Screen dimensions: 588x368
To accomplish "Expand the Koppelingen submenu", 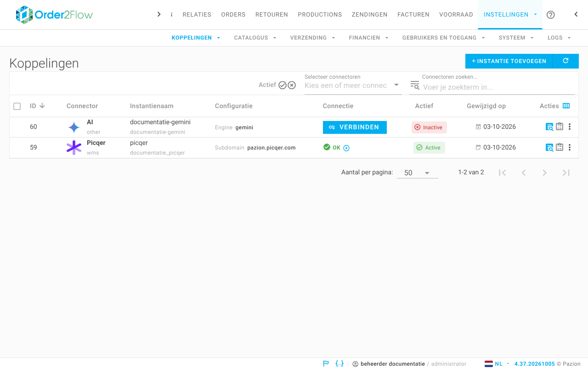I will tap(196, 38).
